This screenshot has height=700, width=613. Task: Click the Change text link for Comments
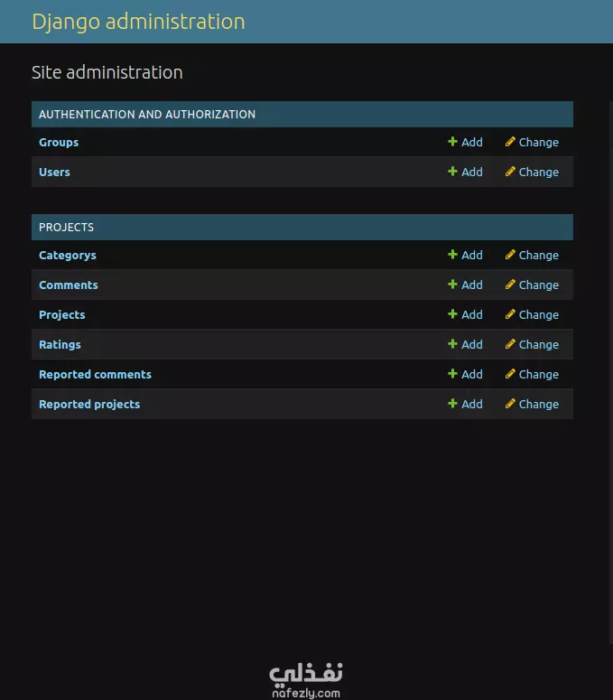coord(538,285)
